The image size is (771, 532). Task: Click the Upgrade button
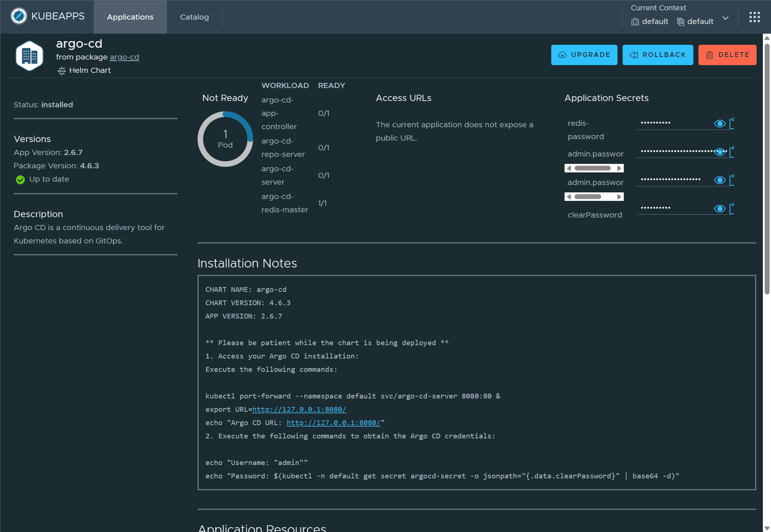pyautogui.click(x=584, y=55)
